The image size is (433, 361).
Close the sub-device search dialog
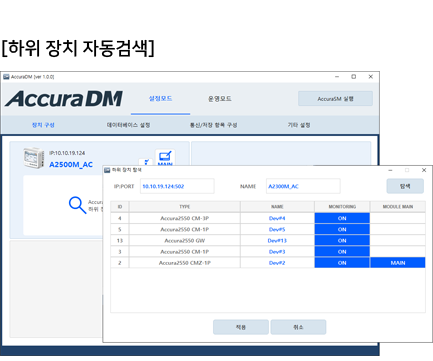pos(424,170)
